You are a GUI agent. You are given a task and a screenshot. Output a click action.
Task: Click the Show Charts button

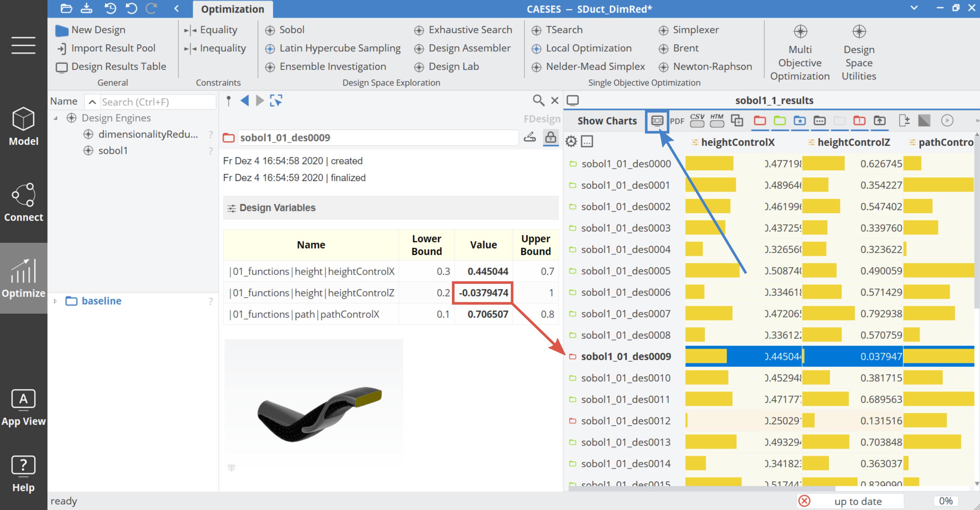coord(607,121)
